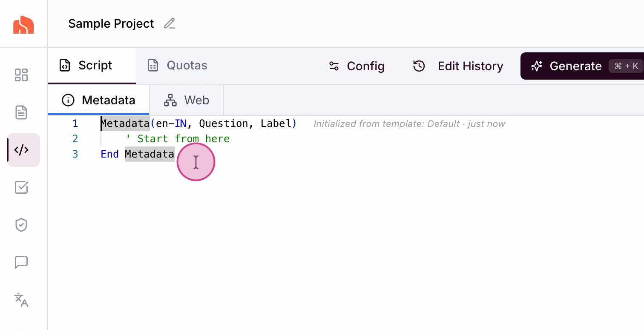Click the pencil icon beside Sample Project

170,23
